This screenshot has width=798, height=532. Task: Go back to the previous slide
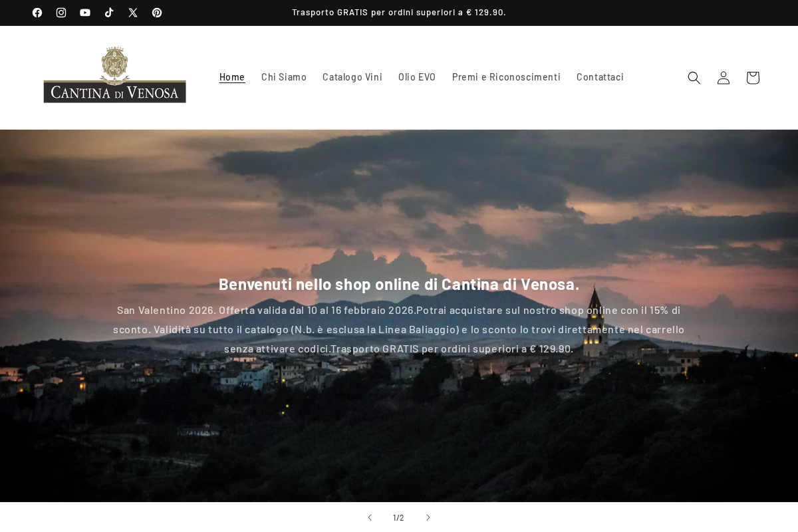(370, 517)
